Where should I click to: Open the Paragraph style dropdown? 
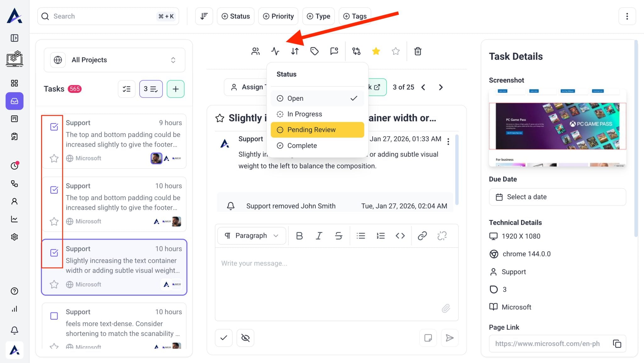click(x=252, y=235)
